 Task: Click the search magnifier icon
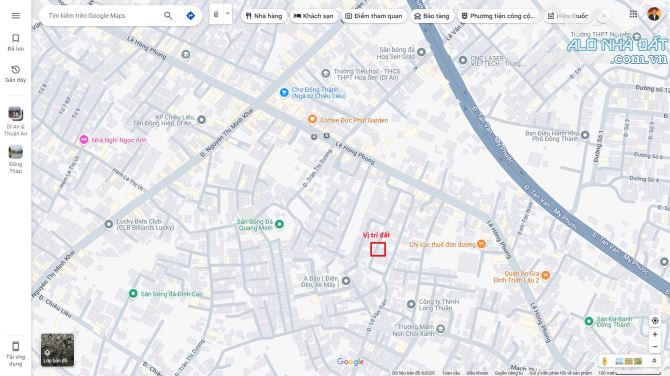tap(168, 16)
